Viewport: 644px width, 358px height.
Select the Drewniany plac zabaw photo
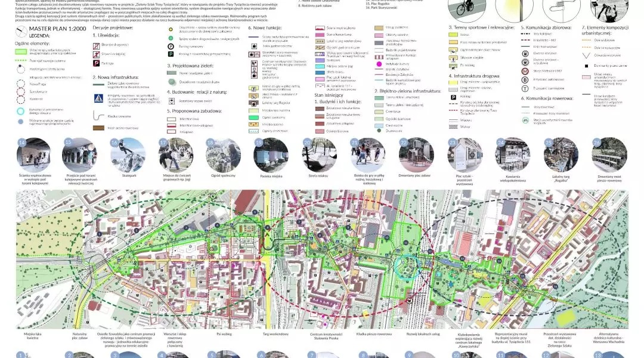point(416,155)
